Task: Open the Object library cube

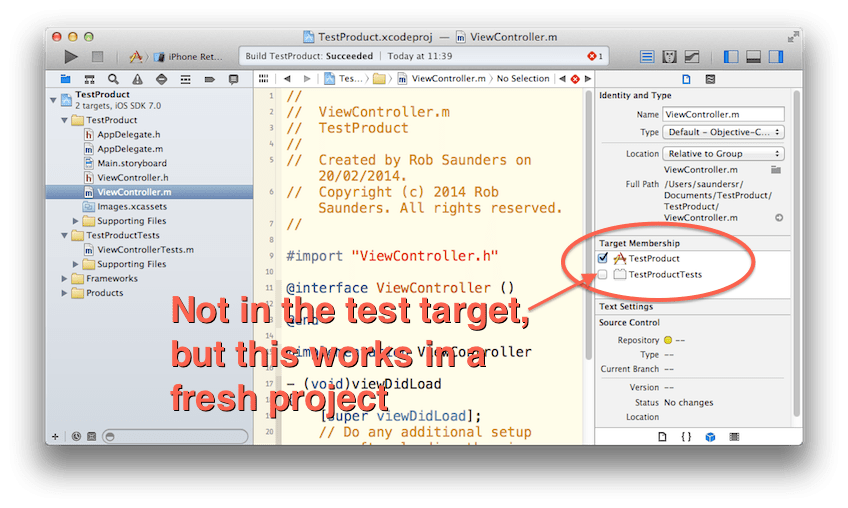Action: (710, 437)
